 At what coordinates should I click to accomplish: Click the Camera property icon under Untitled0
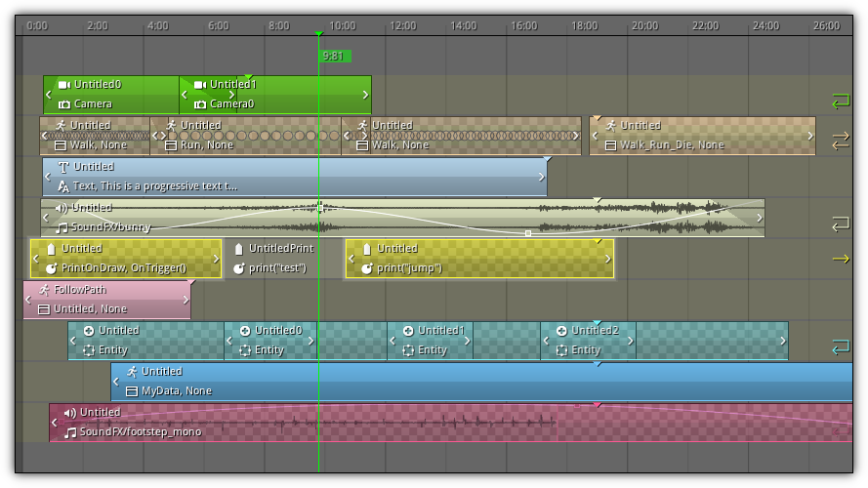pyautogui.click(x=64, y=104)
